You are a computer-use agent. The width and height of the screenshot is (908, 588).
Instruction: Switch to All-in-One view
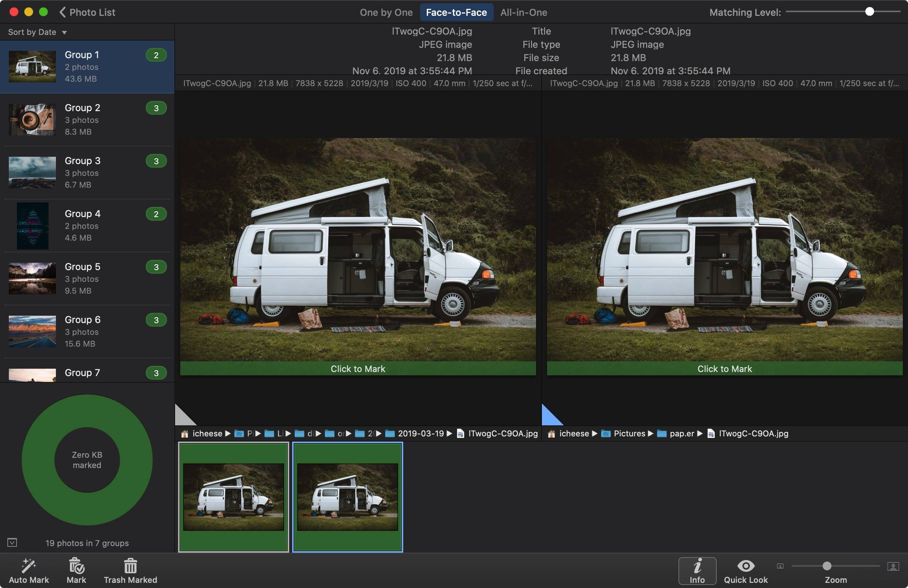(x=524, y=12)
